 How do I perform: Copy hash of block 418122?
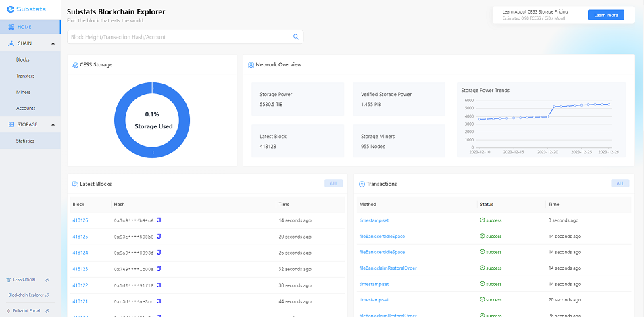pyautogui.click(x=159, y=285)
